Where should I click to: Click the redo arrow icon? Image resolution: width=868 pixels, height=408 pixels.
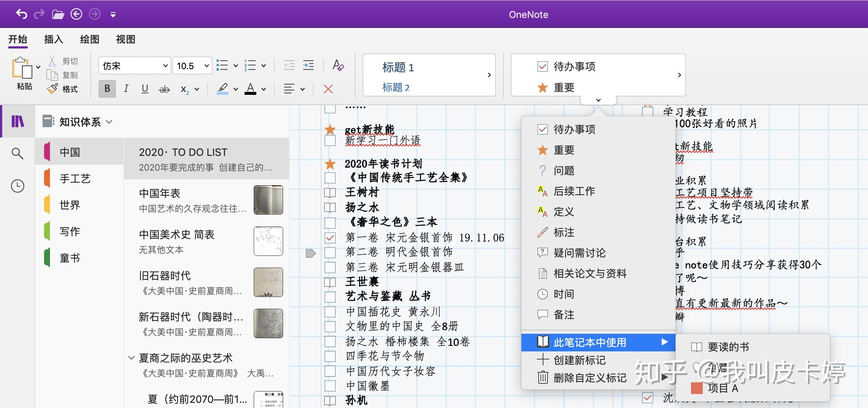click(39, 14)
